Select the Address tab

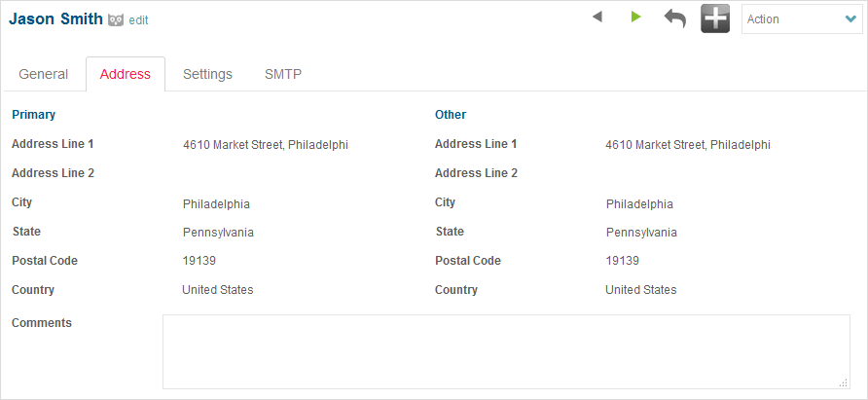point(126,74)
